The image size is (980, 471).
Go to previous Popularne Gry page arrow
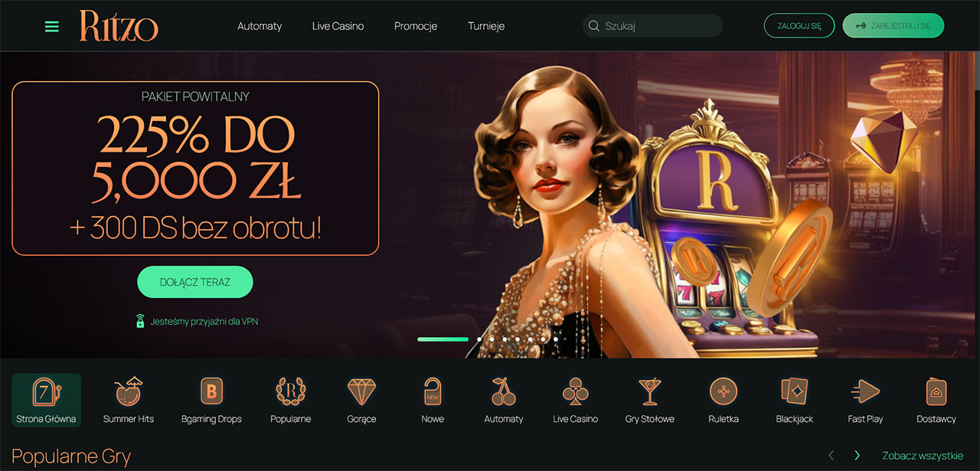831,456
